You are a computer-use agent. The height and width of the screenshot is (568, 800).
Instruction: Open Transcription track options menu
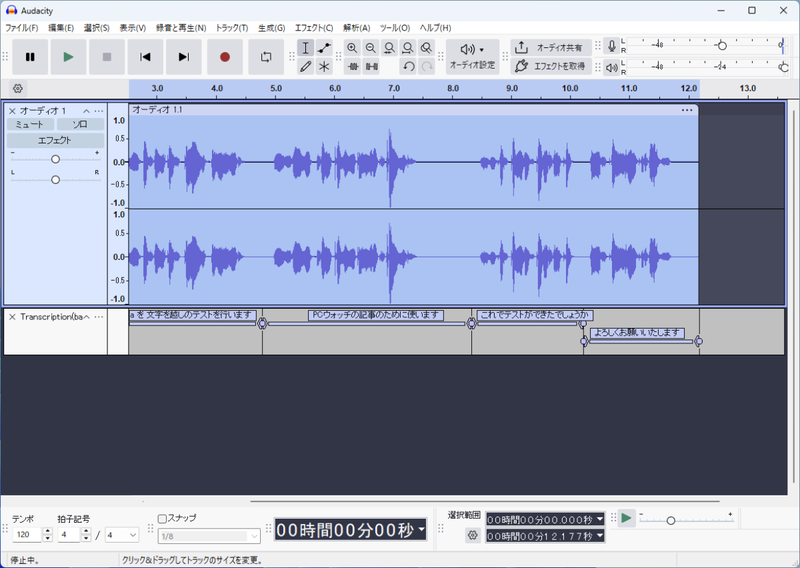(99, 317)
